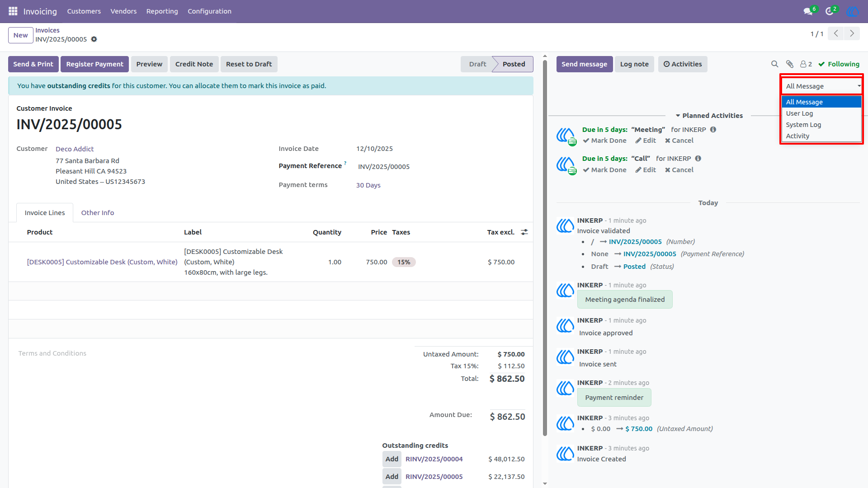Image resolution: width=868 pixels, height=488 pixels.
Task: Click the Send & Print button
Action: point(33,64)
